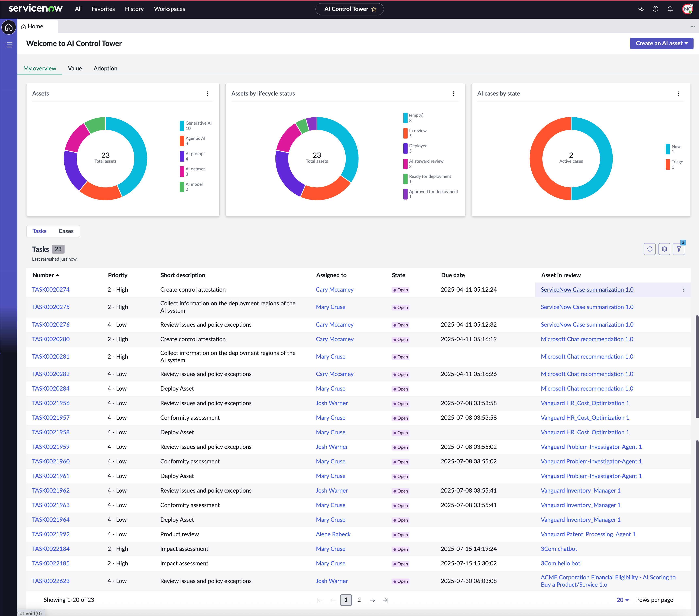Refresh the Tasks list
The image size is (699, 616).
tap(650, 249)
